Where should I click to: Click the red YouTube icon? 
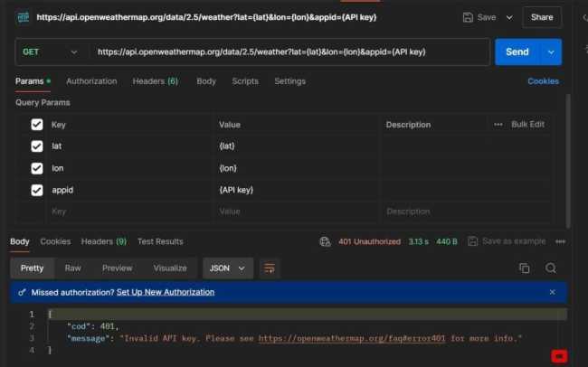coord(559,356)
